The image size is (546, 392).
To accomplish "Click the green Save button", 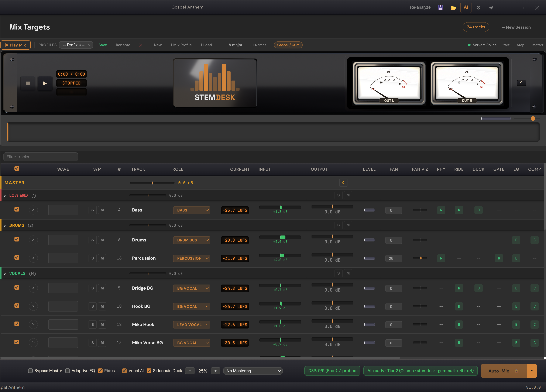I will coord(103,45).
